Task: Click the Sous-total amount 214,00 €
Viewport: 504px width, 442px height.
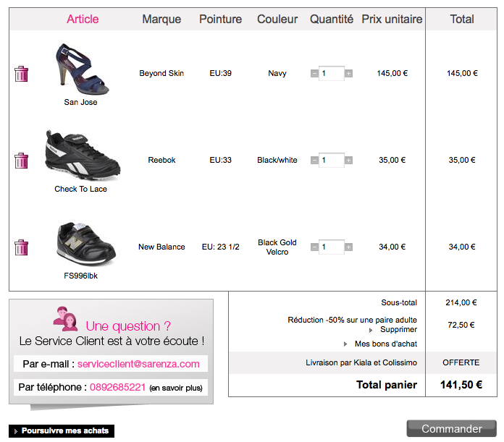Action: point(461,302)
